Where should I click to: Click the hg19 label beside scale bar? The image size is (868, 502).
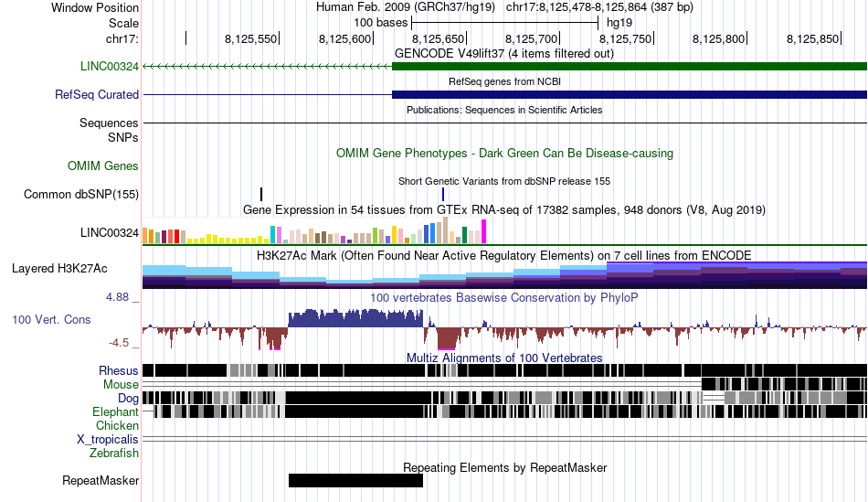click(x=619, y=23)
